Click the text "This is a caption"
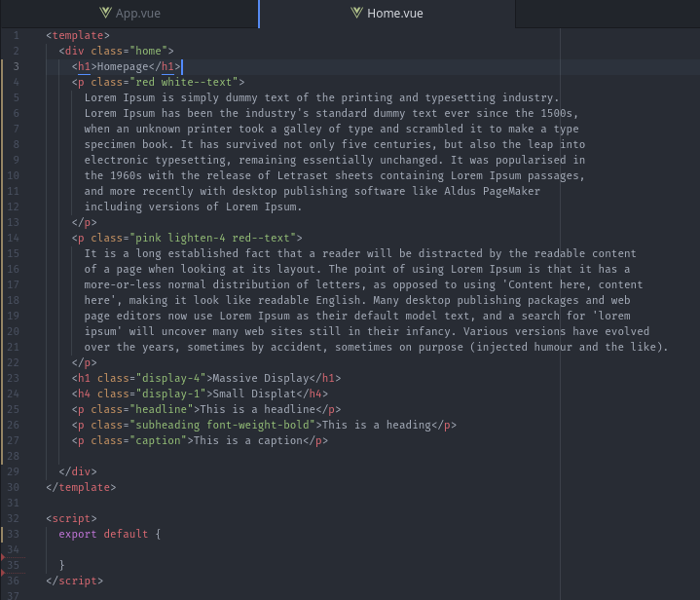This screenshot has width=700, height=600. pyautogui.click(x=248, y=441)
